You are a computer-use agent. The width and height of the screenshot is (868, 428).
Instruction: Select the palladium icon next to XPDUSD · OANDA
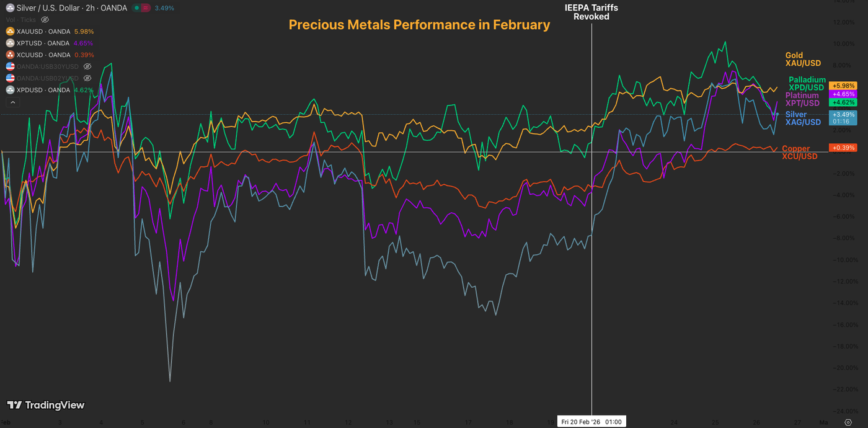[x=10, y=89]
